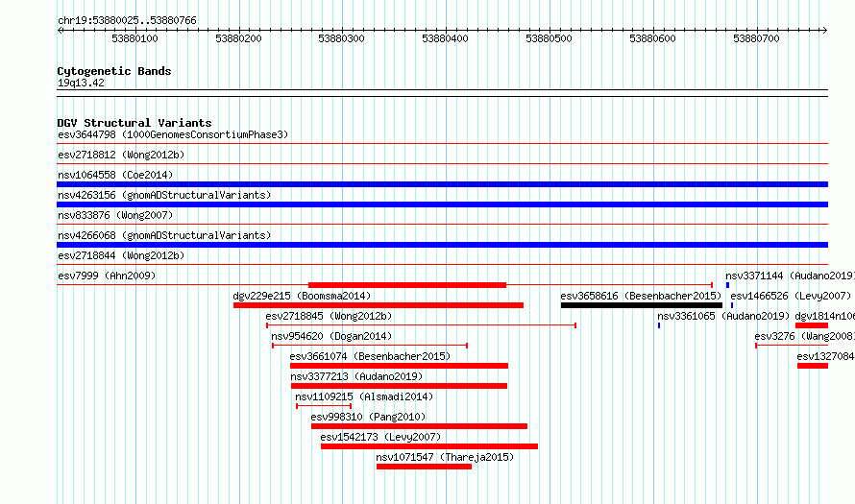Open esv3658616 (Besenbacher2015) label
The image size is (855, 504).
pyautogui.click(x=641, y=296)
